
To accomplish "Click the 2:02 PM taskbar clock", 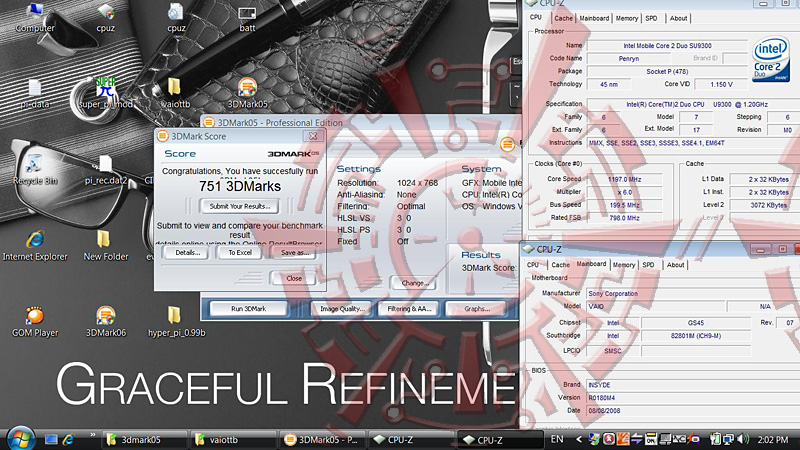I will (x=773, y=439).
